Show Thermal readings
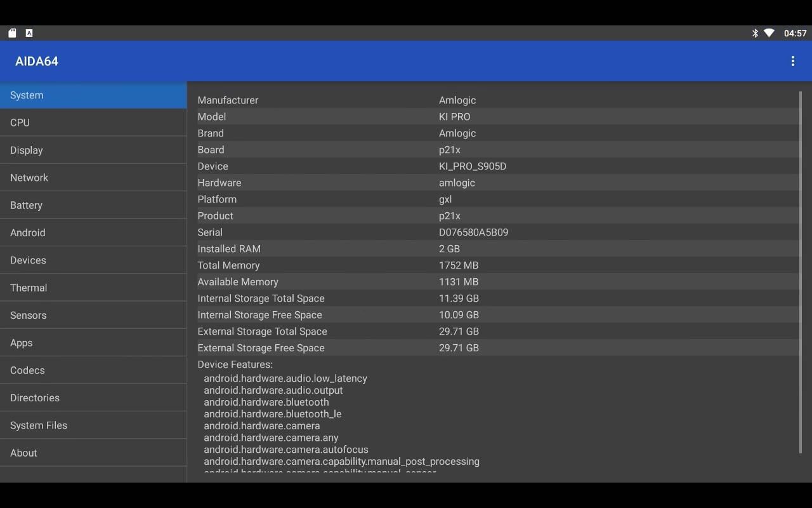The width and height of the screenshot is (812, 508). 93,288
